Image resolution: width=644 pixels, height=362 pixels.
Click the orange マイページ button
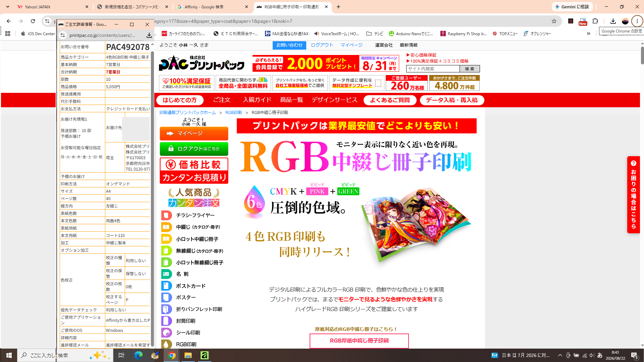[x=194, y=133]
